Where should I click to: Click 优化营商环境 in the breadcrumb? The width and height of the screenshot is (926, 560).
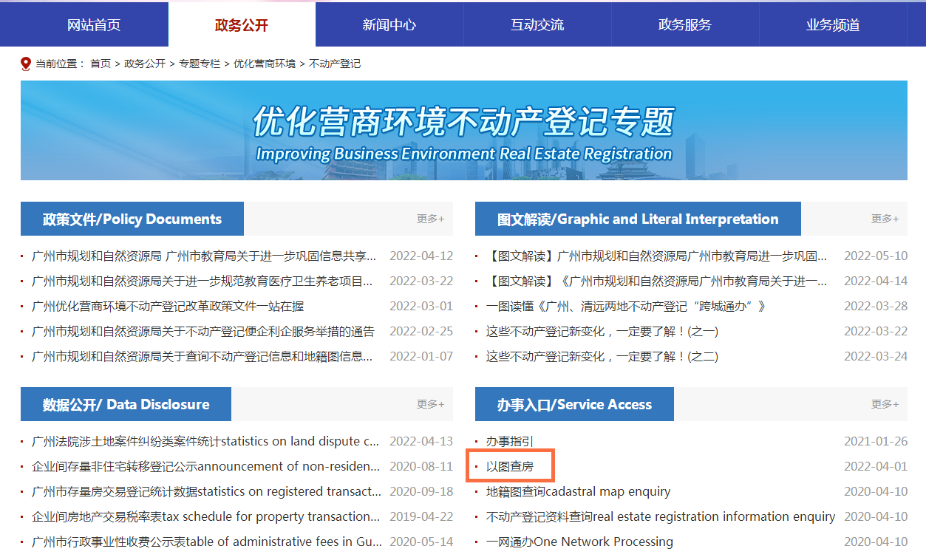click(x=265, y=64)
